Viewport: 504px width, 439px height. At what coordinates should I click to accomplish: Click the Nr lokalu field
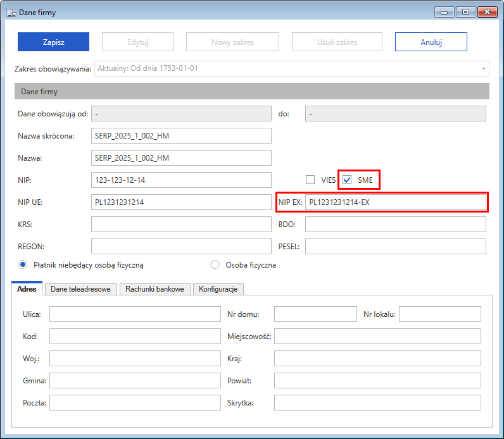[x=440, y=314]
